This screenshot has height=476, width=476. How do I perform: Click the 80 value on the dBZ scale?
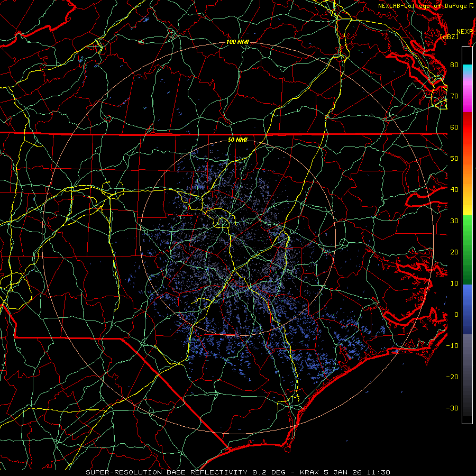click(x=454, y=65)
